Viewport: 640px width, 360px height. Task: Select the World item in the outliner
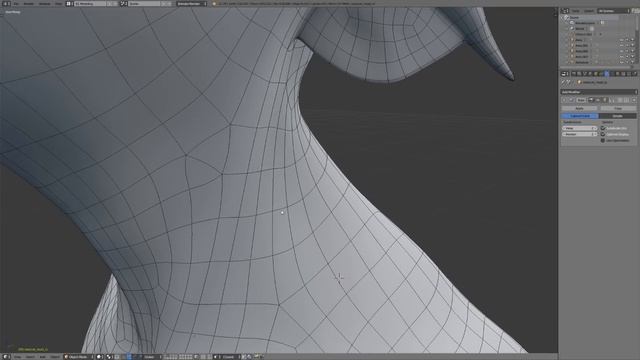tap(580, 29)
